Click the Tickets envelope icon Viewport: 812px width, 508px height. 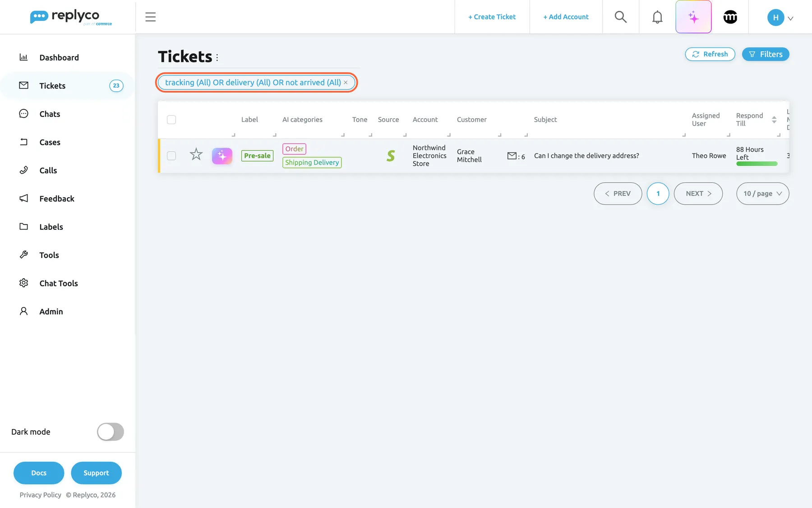[24, 85]
